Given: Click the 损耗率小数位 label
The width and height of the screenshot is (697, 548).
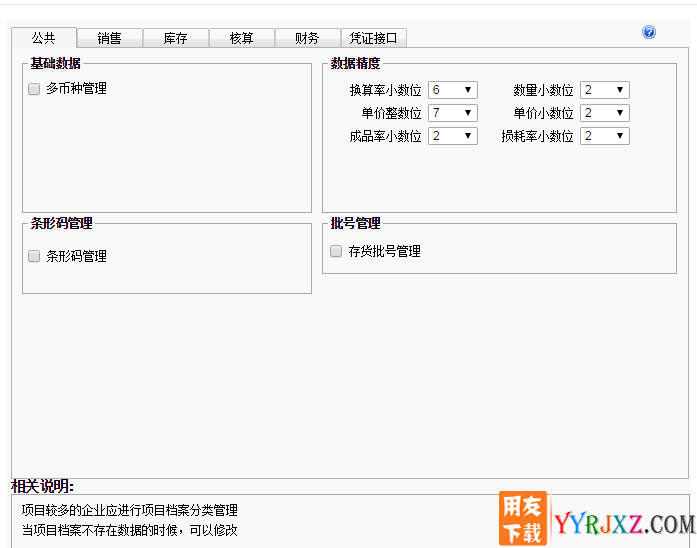Looking at the screenshot, I should [x=537, y=136].
